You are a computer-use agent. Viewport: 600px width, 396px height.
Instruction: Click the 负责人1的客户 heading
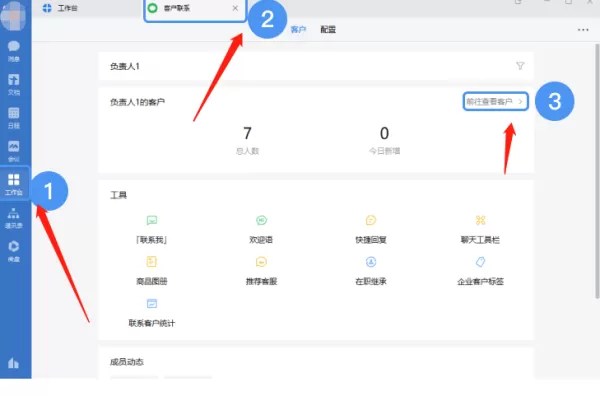pos(137,102)
